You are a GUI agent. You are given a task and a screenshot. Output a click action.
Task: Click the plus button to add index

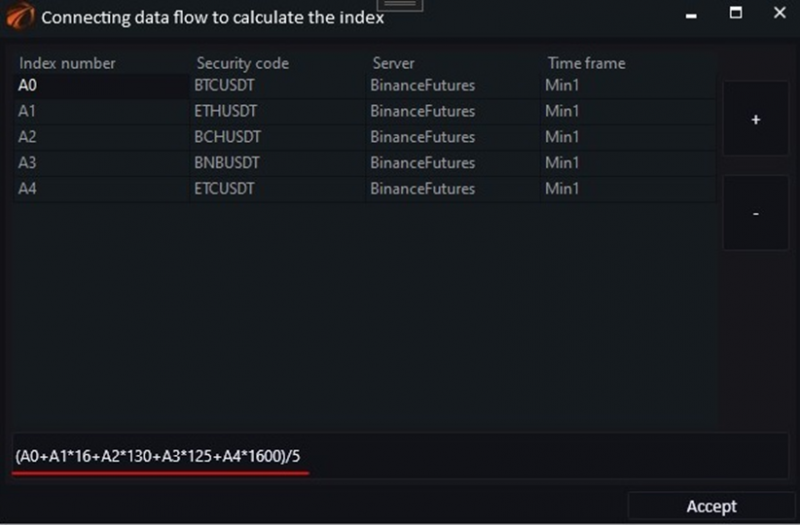756,118
